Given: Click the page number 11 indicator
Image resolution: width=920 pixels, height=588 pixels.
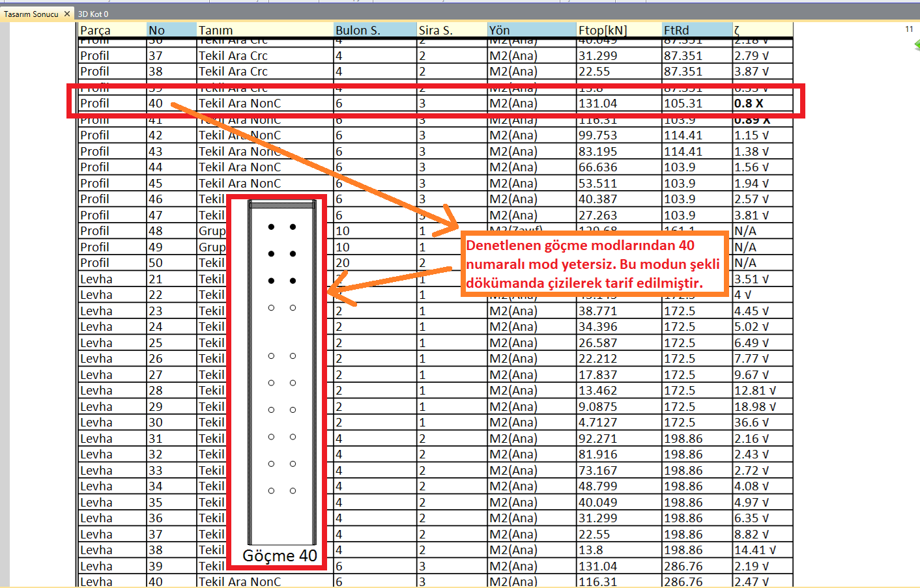Looking at the screenshot, I should 909,29.
